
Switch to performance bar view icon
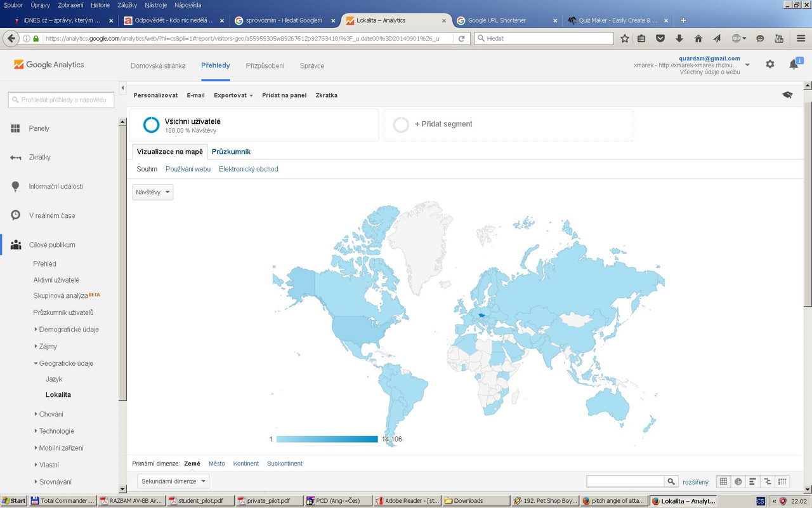point(753,482)
